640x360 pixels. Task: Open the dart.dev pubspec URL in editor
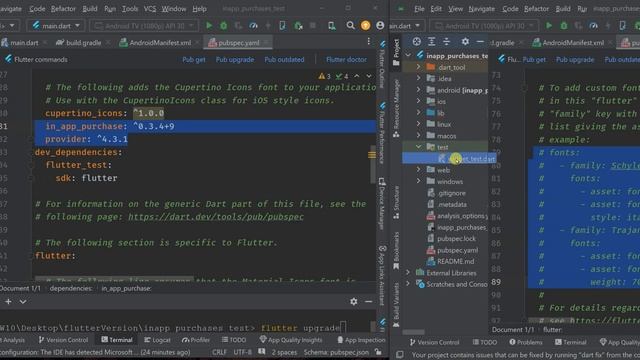click(216, 217)
